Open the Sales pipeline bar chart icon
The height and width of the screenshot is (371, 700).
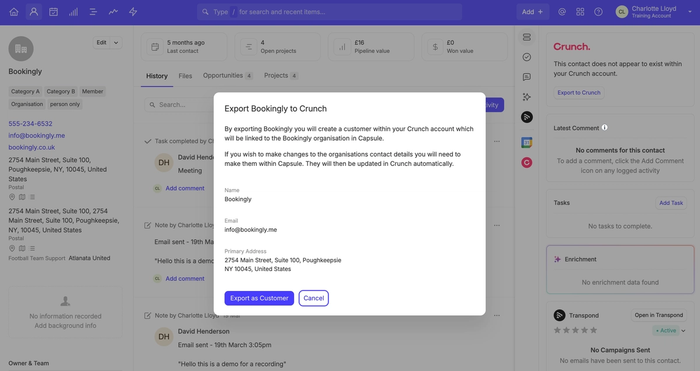pos(73,12)
